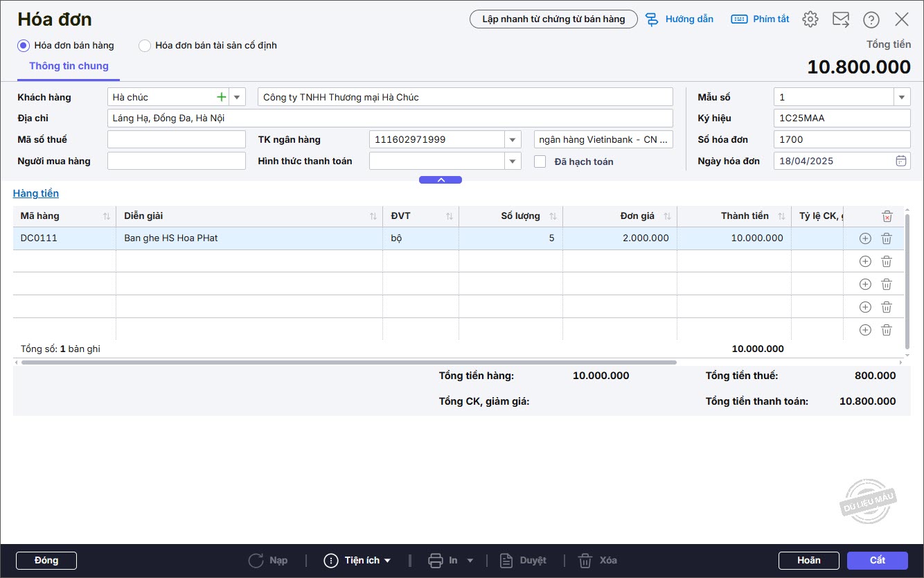This screenshot has height=578, width=924.
Task: Tick the Đã hạch toán checkbox
Action: tap(540, 161)
